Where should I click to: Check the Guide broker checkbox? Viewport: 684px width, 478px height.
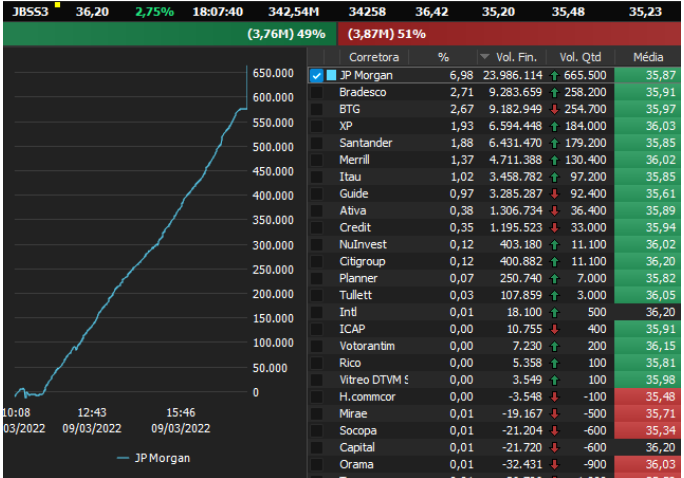[316, 194]
